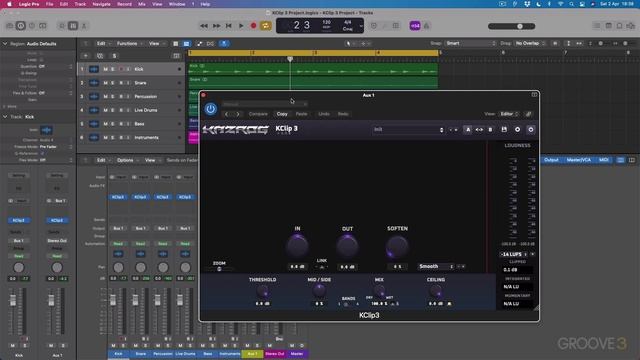Click the plugin window link icon
640x360 pixels.
(528, 114)
